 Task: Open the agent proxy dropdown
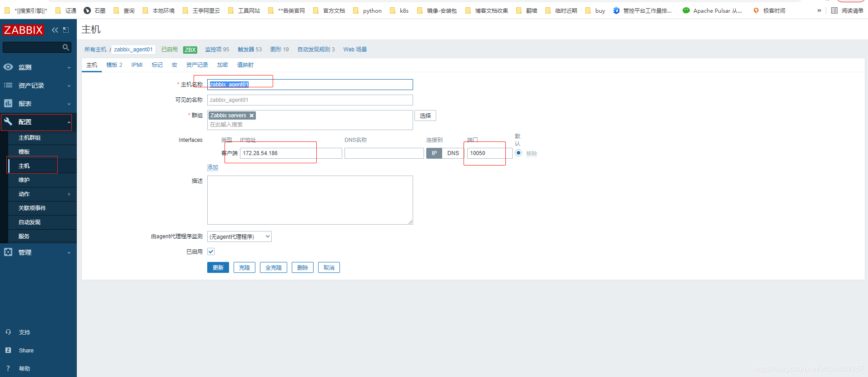[x=239, y=236]
